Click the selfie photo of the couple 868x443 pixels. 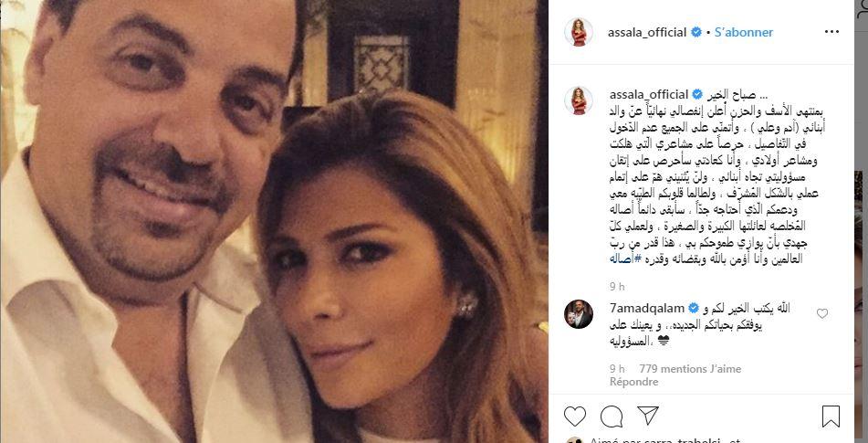point(274,221)
